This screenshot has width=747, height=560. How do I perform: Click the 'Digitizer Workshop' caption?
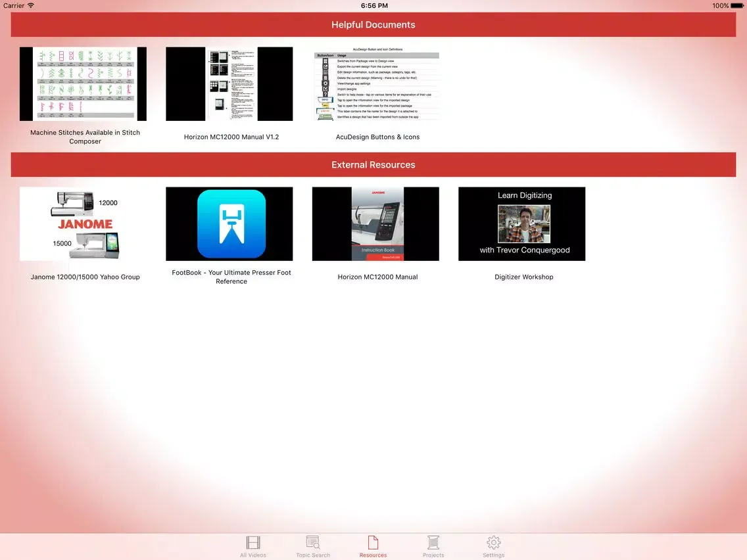coord(524,277)
